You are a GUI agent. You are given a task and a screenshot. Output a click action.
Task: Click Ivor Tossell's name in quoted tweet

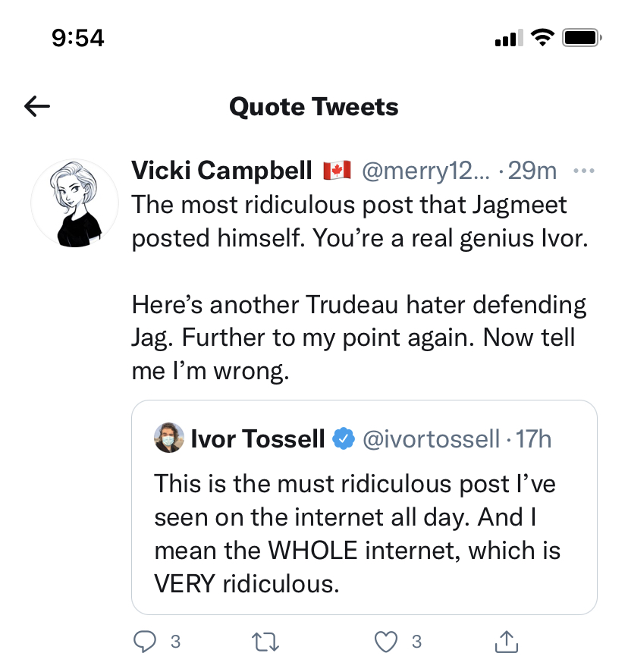click(258, 438)
